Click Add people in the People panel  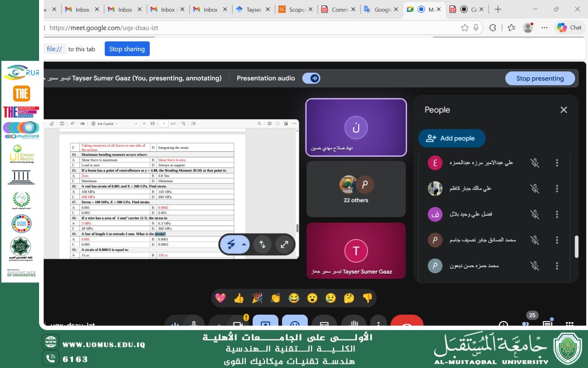(x=452, y=138)
